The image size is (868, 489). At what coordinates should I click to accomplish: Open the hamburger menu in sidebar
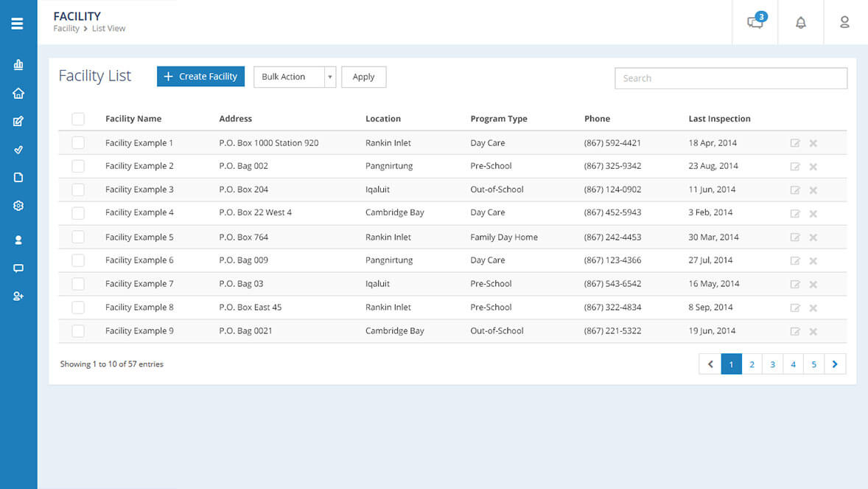click(x=18, y=24)
